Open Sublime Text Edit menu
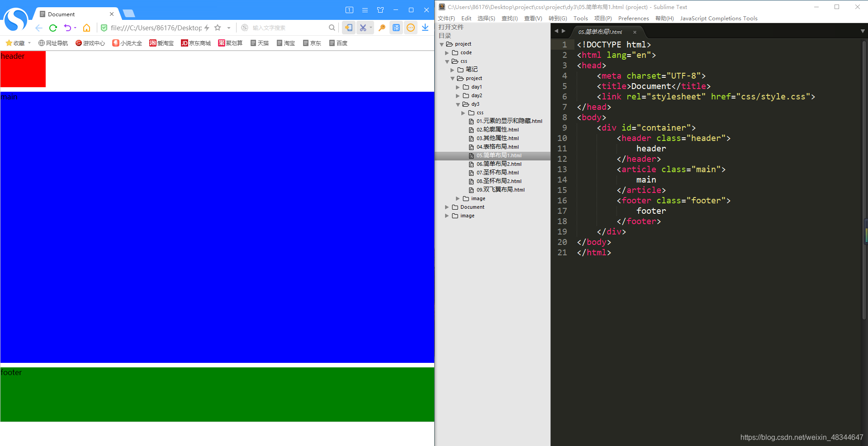 [466, 19]
